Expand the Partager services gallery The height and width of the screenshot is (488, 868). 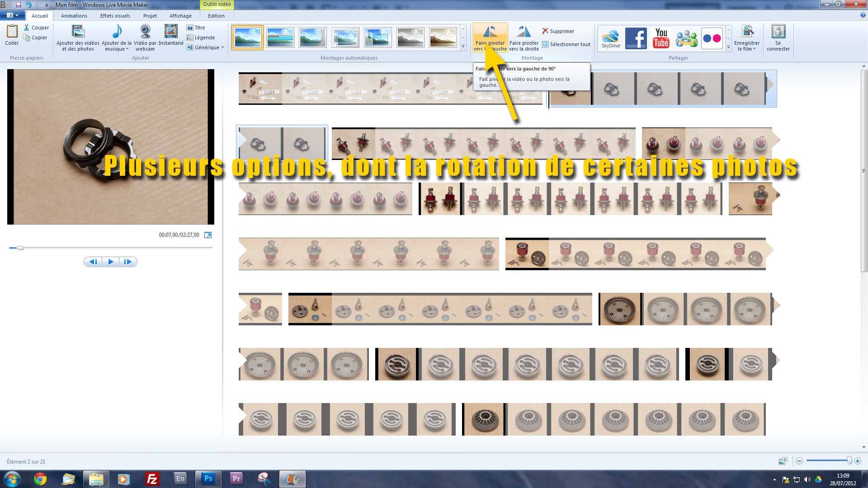[728, 47]
